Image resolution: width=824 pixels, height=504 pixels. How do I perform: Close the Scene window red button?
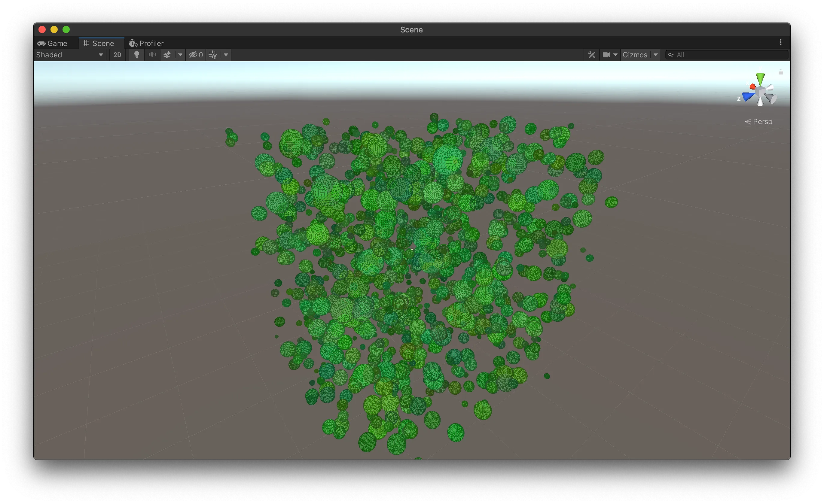42,29
